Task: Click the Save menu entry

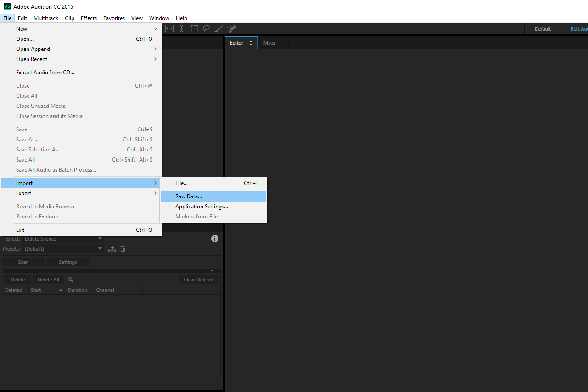Action: [x=82, y=129]
